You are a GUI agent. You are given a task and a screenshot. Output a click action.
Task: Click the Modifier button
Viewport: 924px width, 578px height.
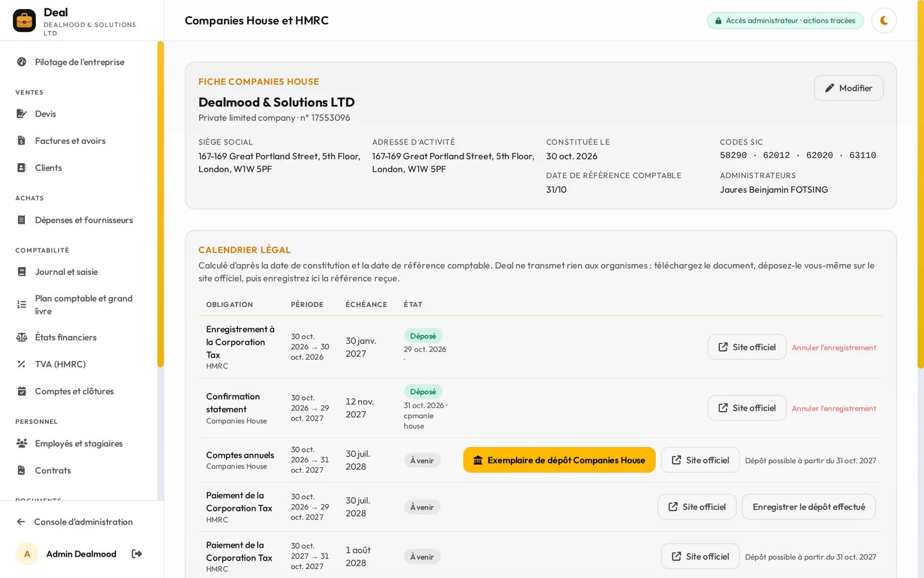(848, 88)
